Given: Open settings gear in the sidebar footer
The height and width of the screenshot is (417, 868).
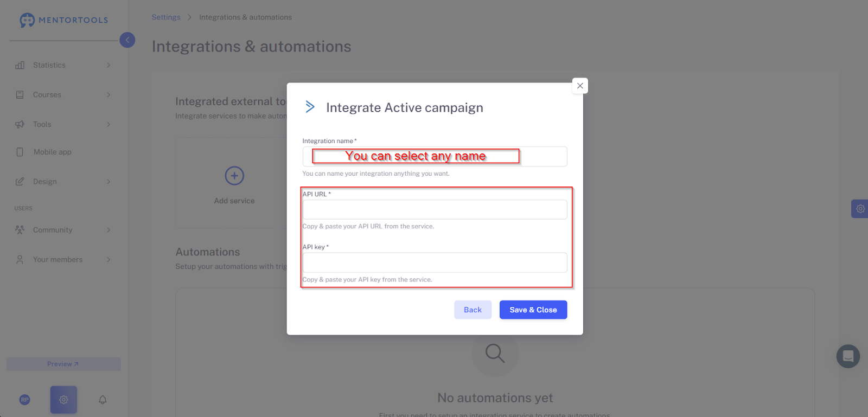Looking at the screenshot, I should 63,400.
